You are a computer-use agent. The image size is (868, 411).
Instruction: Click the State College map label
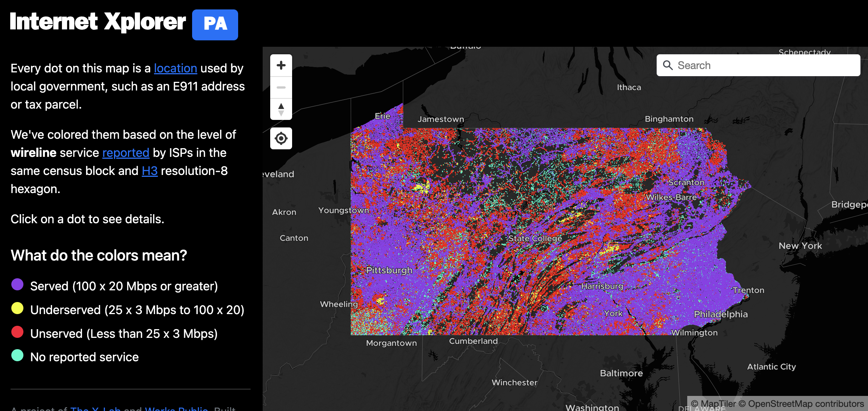point(535,238)
